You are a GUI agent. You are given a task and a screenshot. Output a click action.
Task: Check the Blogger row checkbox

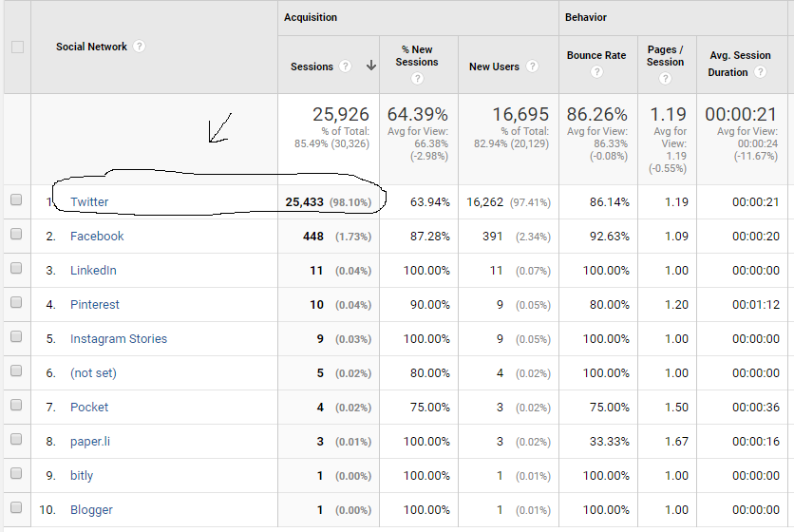tap(16, 507)
